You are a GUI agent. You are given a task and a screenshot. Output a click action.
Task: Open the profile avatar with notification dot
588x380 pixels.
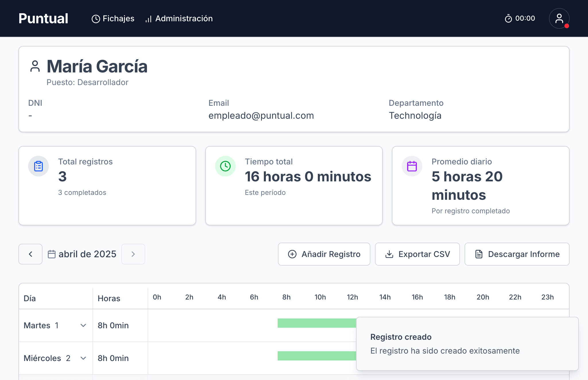click(559, 18)
